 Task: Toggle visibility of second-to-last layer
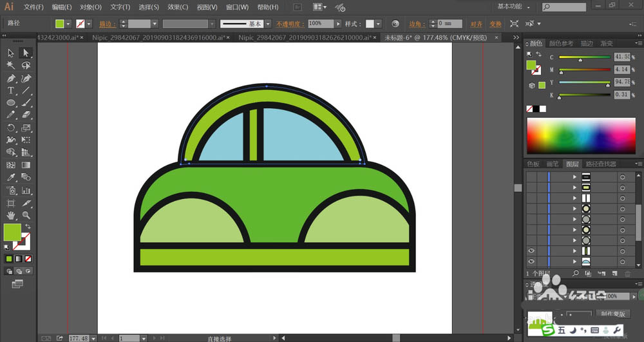(x=531, y=250)
